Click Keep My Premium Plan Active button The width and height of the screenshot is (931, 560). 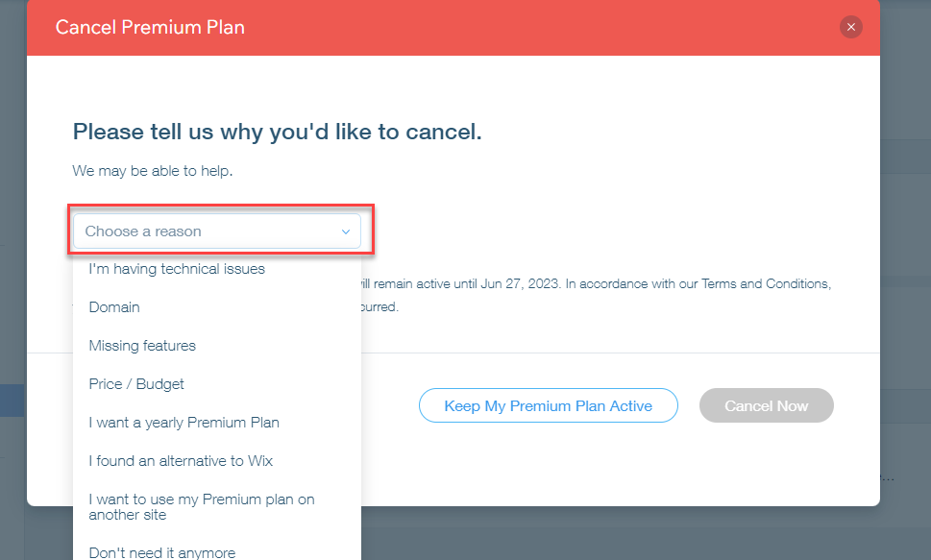click(548, 405)
